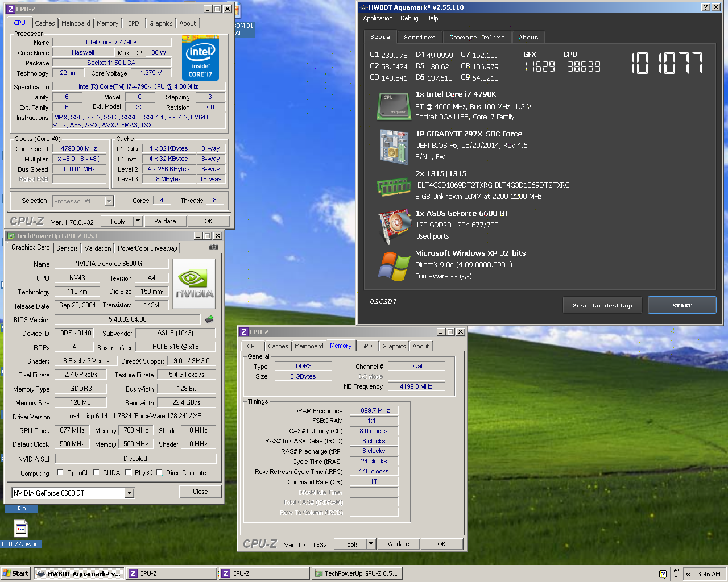Click the Intel Core i7 logo in CPU-Z
This screenshot has height=582, width=728.
200,58
